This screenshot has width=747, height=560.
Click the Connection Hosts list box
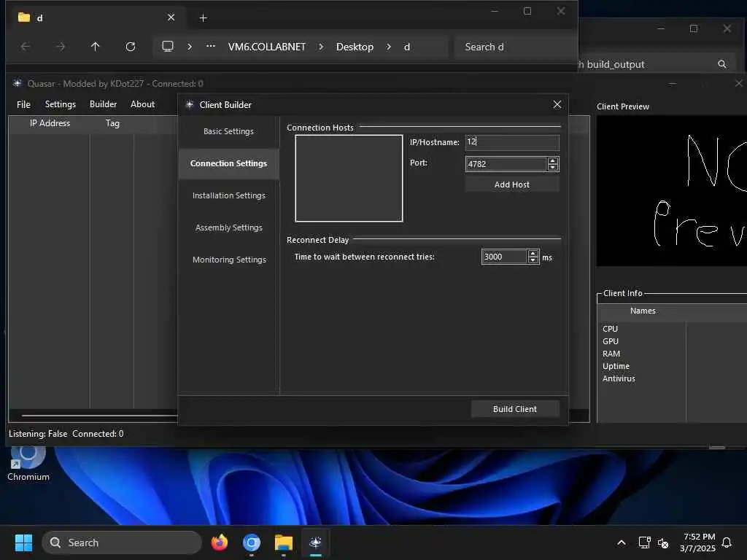tap(349, 178)
